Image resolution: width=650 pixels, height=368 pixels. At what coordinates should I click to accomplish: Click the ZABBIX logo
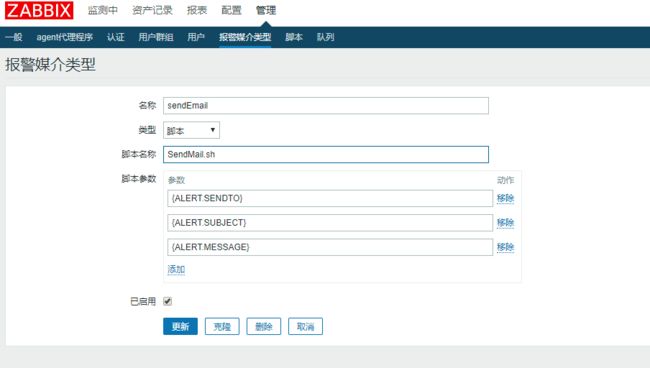click(x=39, y=10)
